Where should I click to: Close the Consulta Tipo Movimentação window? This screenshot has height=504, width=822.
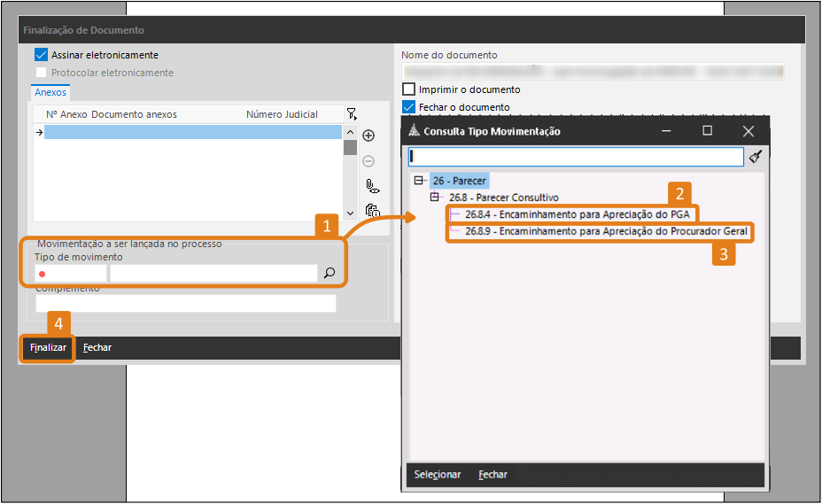(748, 131)
